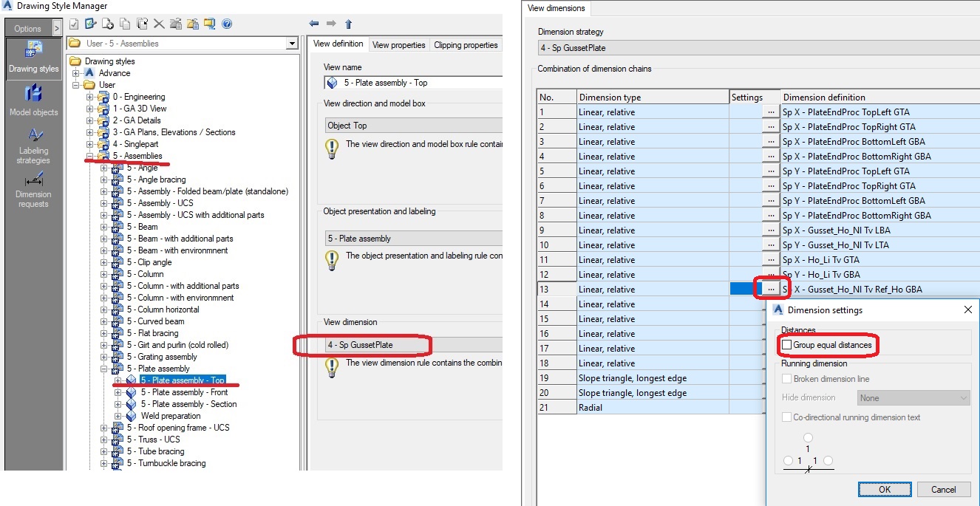Expand the 3 - GA Plans, Elevations / Sections node
Viewport: 980px width, 506px height.
point(90,132)
